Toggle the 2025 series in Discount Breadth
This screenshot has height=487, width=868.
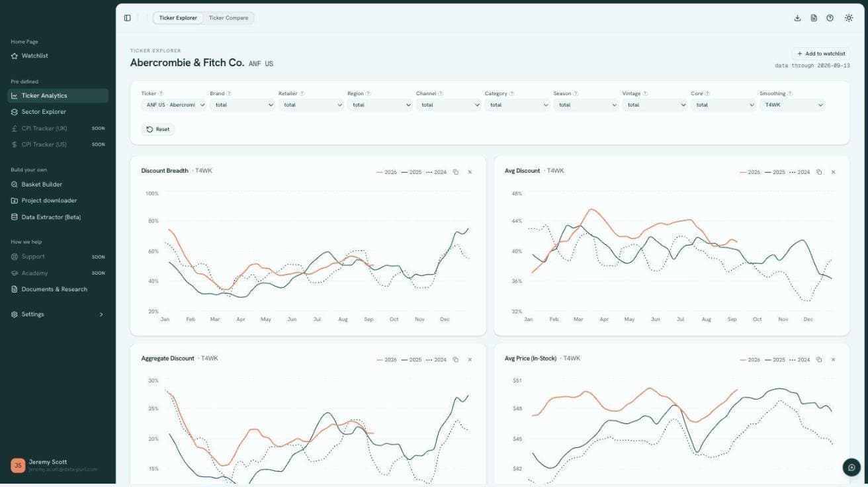(x=412, y=172)
